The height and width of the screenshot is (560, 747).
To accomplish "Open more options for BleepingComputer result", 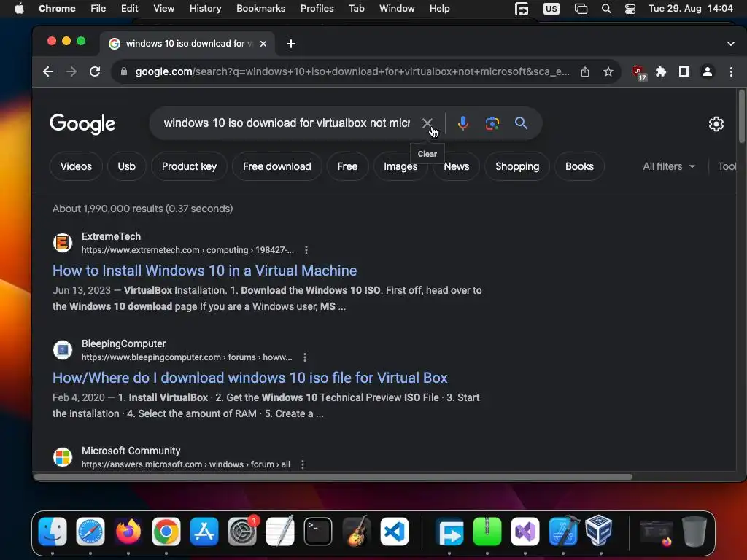I will pyautogui.click(x=305, y=357).
